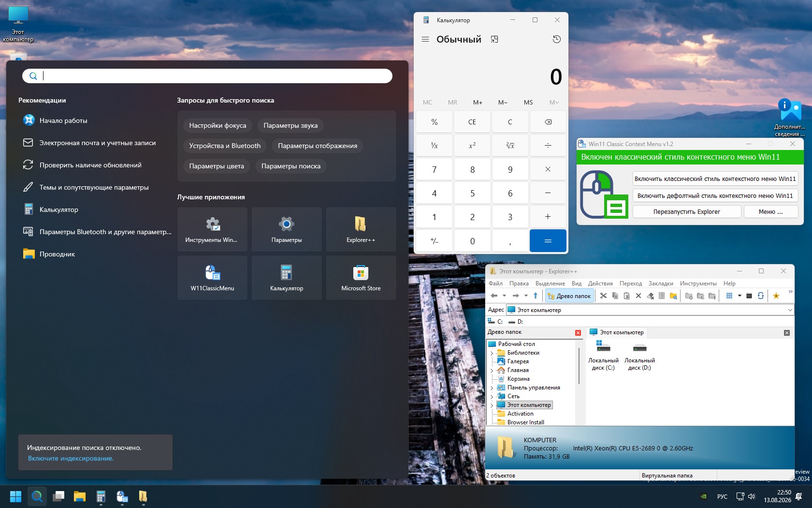
Task: Click the Устройства и Bluetooth search chip
Action: coord(225,146)
